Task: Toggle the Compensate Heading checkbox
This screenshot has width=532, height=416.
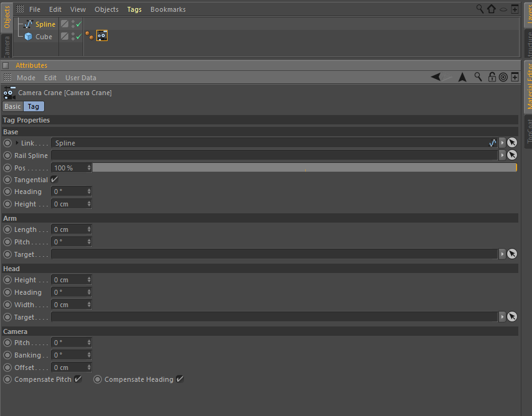Action: point(180,379)
